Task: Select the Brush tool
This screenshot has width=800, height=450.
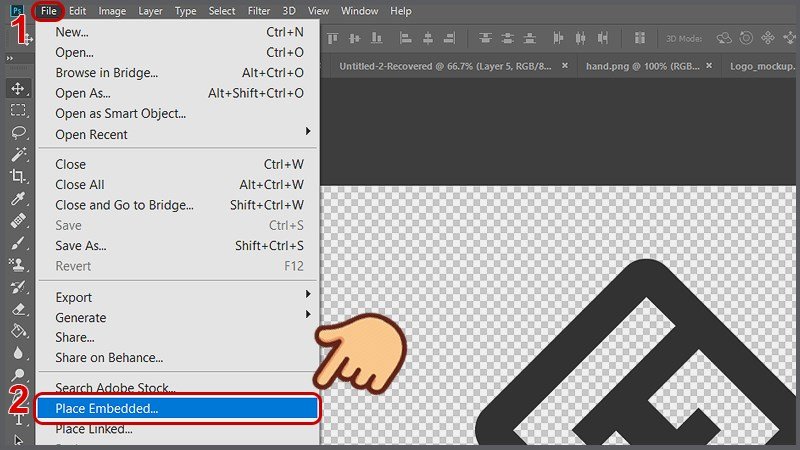Action: pyautogui.click(x=17, y=242)
